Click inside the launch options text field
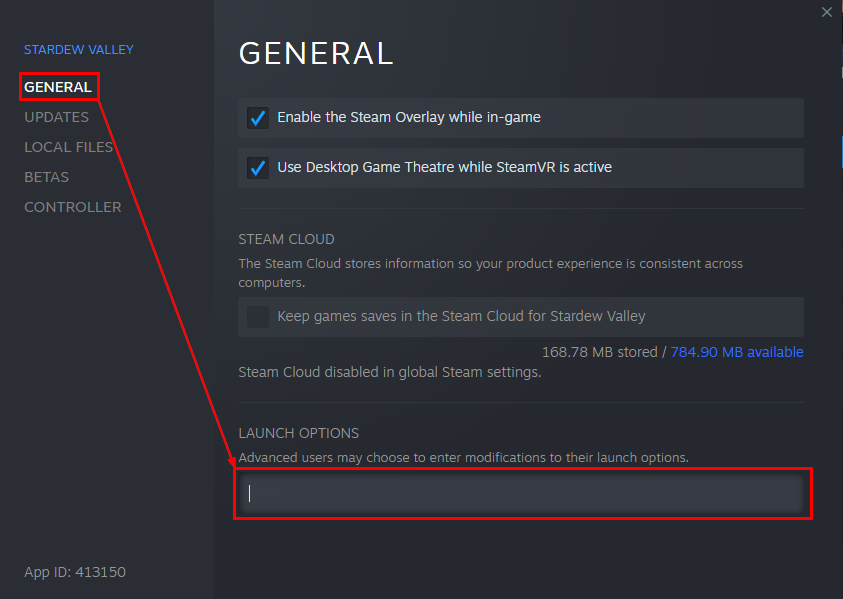 520,493
